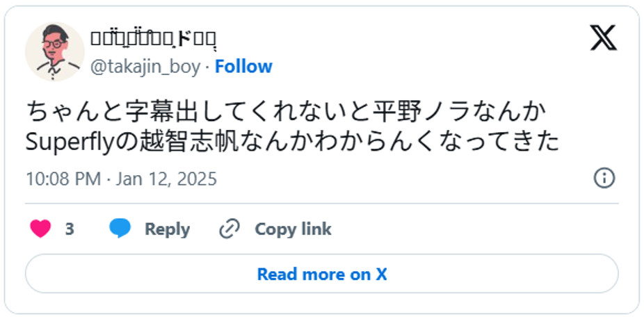This screenshot has width=644, height=319.
Task: Click the Jan 12, 2025 date
Action: (x=166, y=179)
